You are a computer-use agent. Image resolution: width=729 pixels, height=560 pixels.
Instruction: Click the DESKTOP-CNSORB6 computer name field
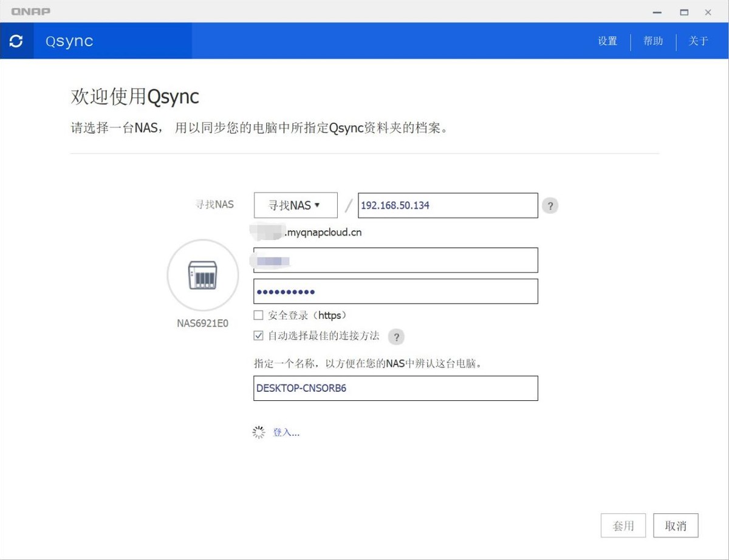[x=395, y=388]
